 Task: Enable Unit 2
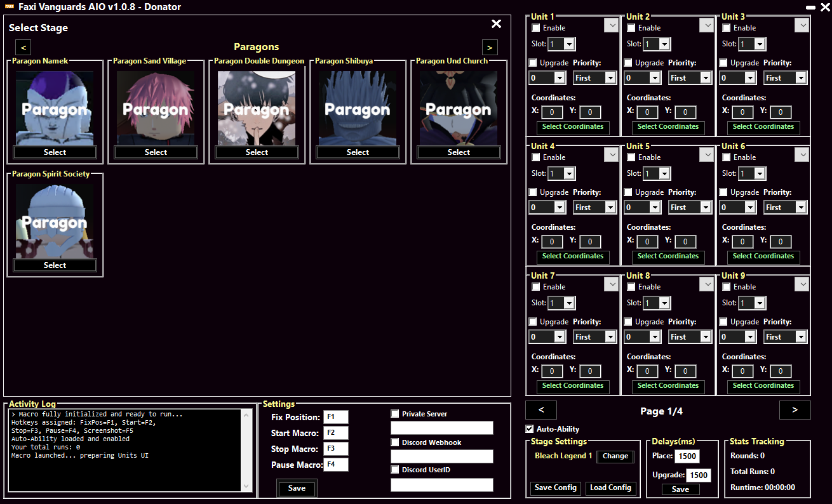click(631, 28)
